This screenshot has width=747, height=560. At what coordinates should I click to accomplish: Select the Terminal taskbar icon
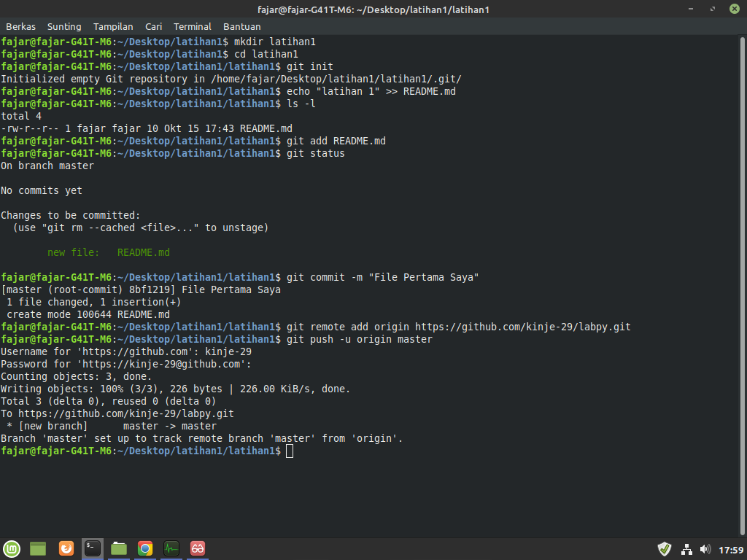point(93,548)
